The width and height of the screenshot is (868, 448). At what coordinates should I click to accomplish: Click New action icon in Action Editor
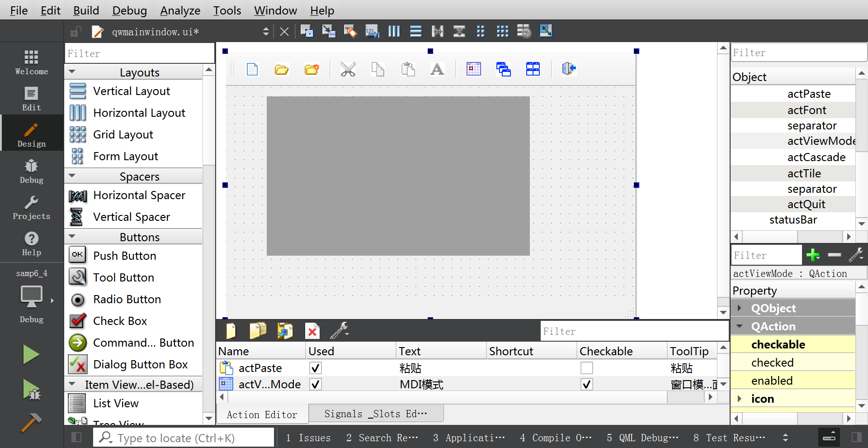(231, 331)
